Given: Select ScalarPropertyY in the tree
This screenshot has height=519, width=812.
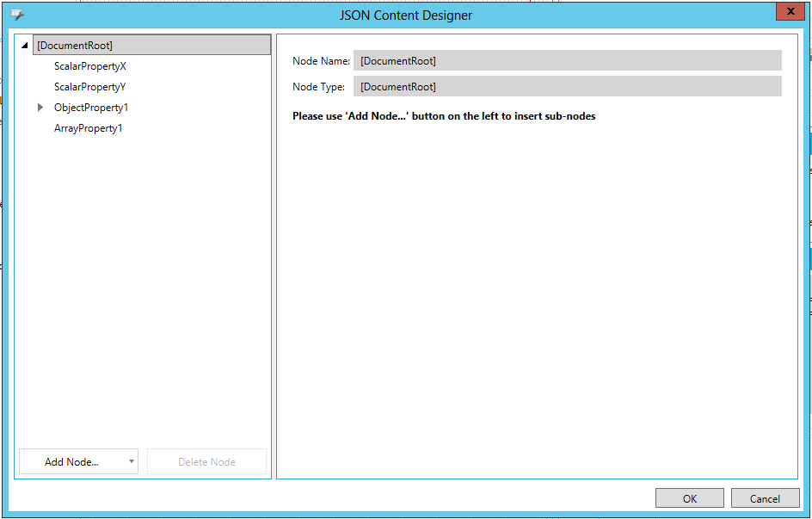Looking at the screenshot, I should [90, 87].
